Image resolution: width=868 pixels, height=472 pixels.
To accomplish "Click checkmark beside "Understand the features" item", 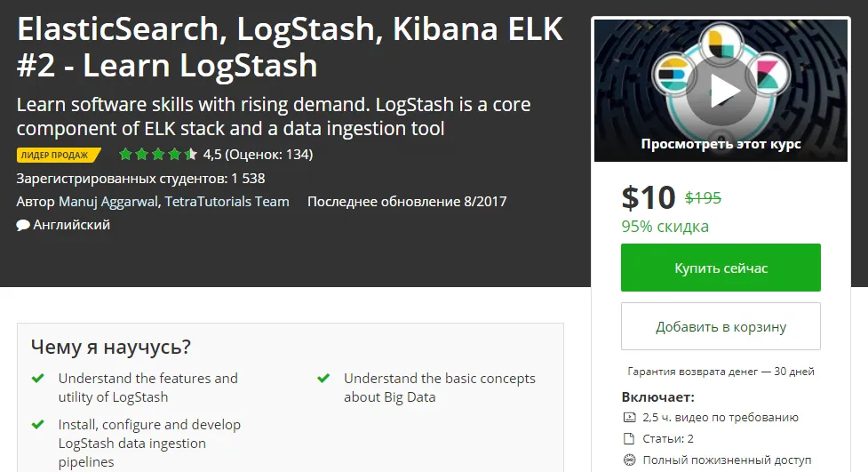I will tap(38, 379).
